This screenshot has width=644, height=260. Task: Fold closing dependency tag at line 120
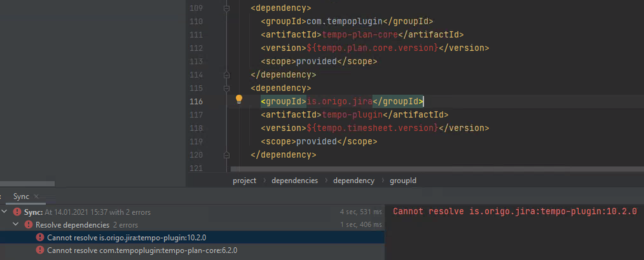pos(226,155)
